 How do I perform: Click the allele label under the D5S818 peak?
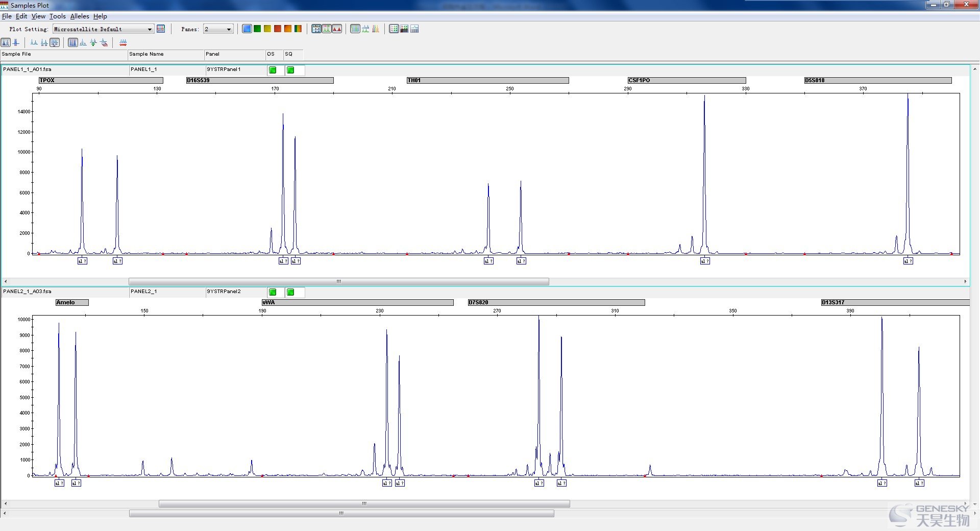point(908,261)
